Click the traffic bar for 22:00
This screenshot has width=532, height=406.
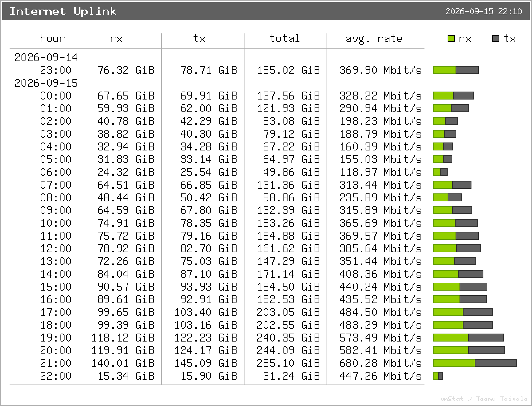pos(438,376)
